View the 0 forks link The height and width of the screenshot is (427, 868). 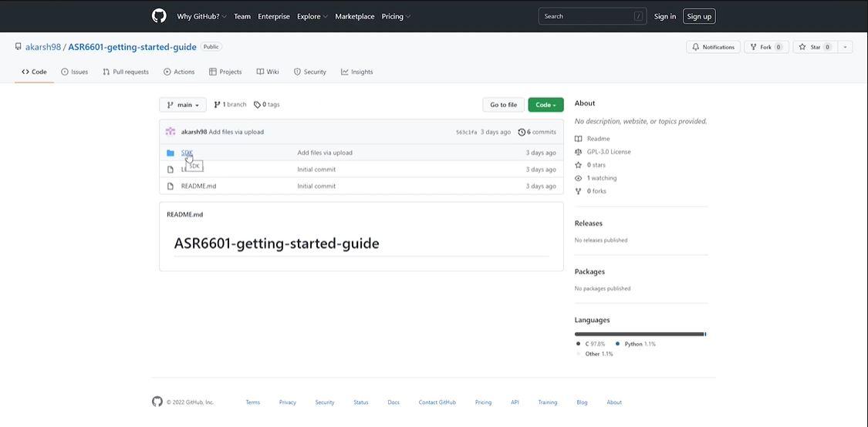591,191
